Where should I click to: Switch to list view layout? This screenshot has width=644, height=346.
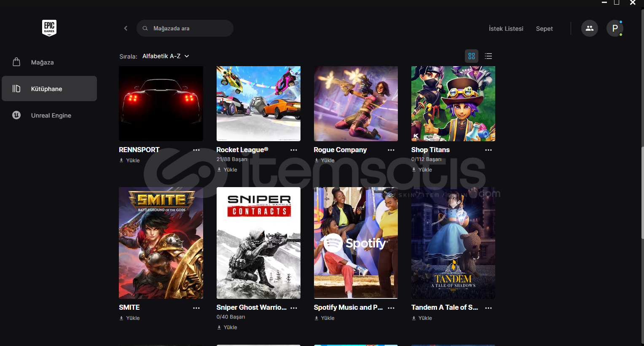coord(488,56)
